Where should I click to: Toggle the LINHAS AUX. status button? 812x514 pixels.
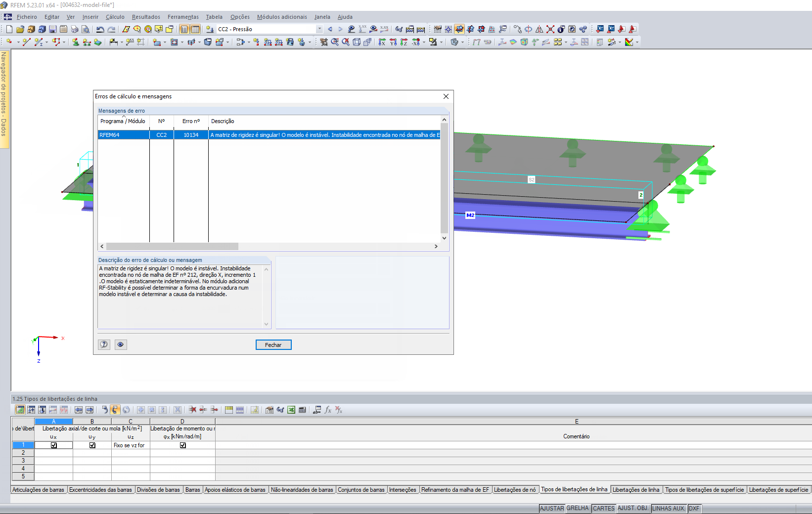[669, 509]
